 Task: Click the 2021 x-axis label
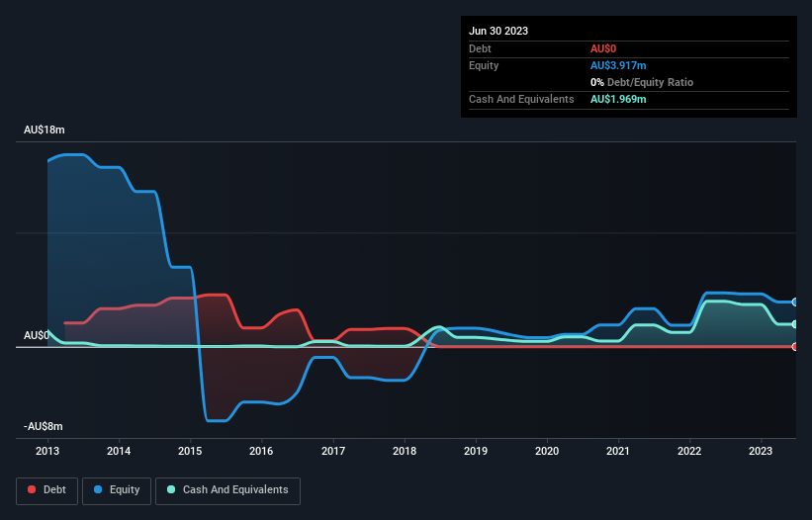click(x=618, y=451)
